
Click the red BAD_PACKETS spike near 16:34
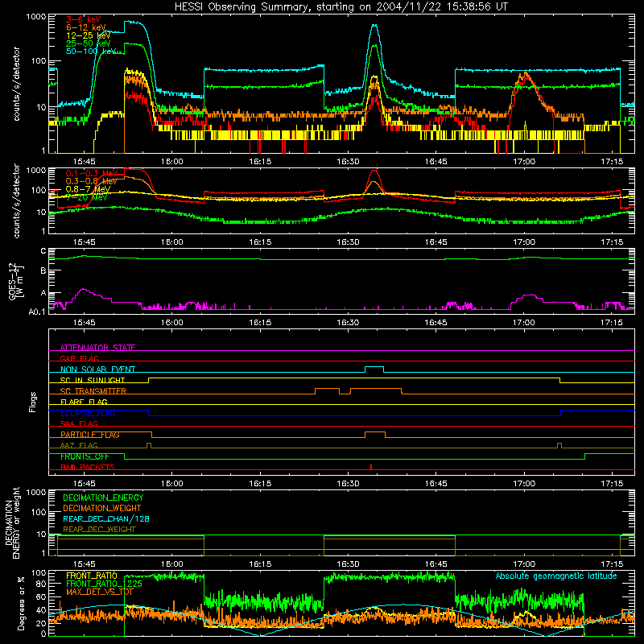coord(371,467)
